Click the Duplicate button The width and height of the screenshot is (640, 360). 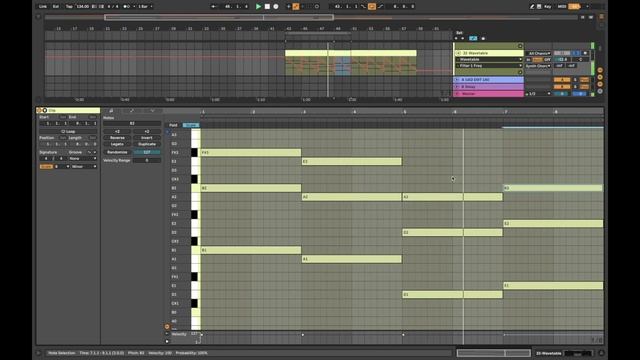pos(147,144)
